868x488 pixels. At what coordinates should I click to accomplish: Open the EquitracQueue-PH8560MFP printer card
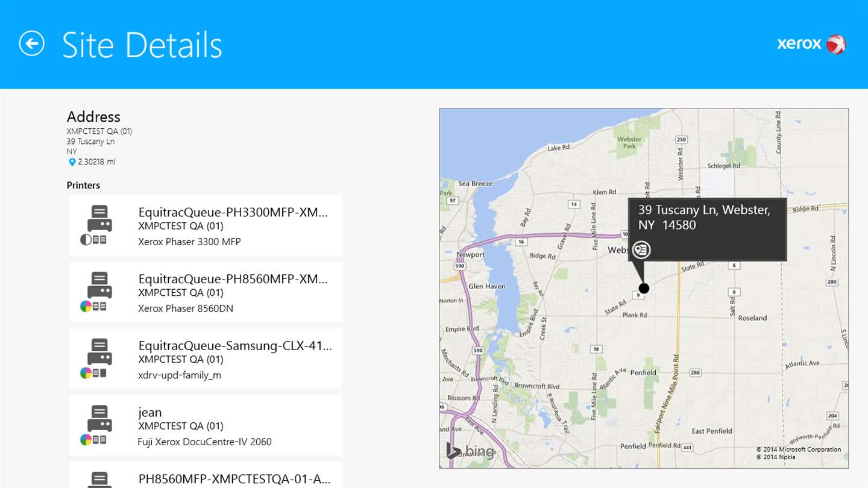tap(206, 292)
